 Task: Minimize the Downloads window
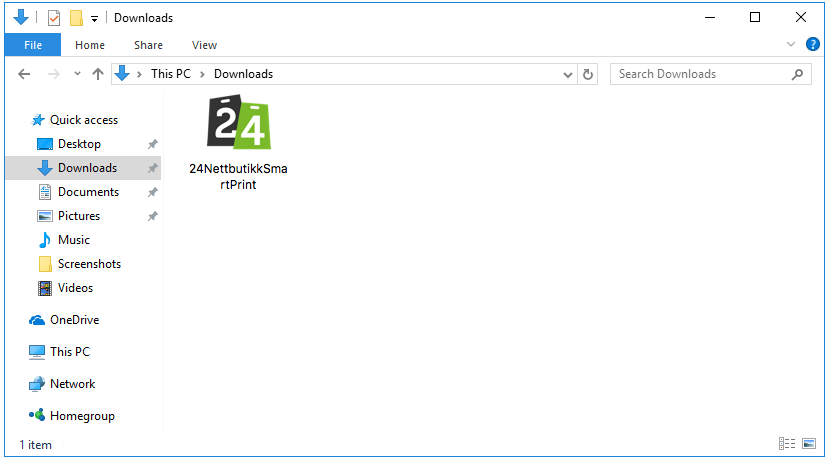pos(710,17)
